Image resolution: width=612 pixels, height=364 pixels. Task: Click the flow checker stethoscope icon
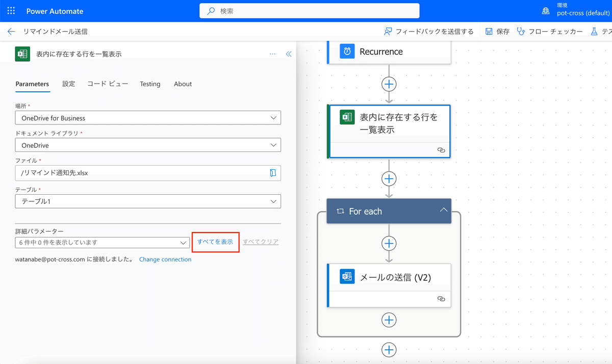click(521, 31)
